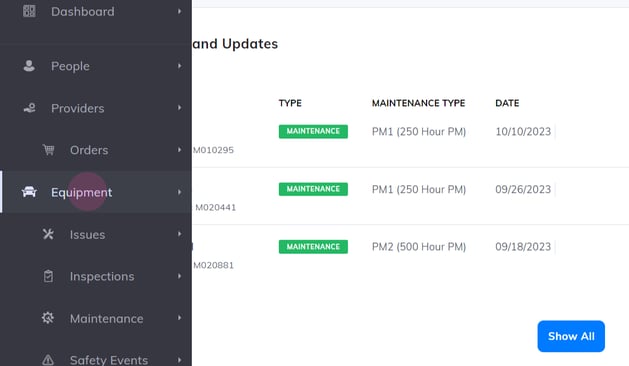The image size is (629, 366).
Task: Click the MAINTENANCE badge dated 10/10/2023
Action: pos(313,131)
